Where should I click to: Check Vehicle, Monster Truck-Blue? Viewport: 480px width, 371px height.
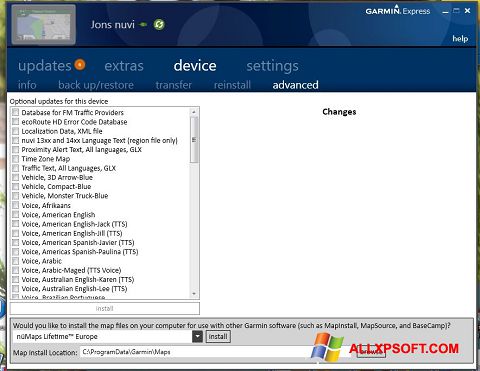point(16,196)
